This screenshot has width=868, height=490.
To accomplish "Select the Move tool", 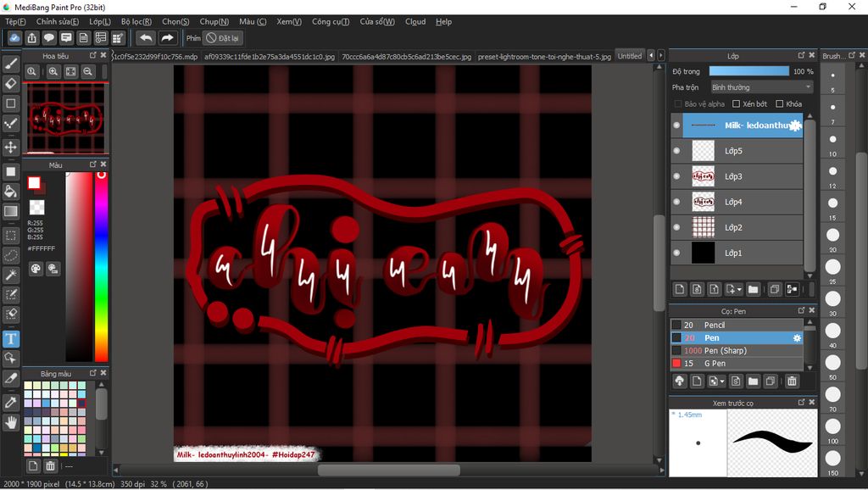I will pyautogui.click(x=10, y=147).
